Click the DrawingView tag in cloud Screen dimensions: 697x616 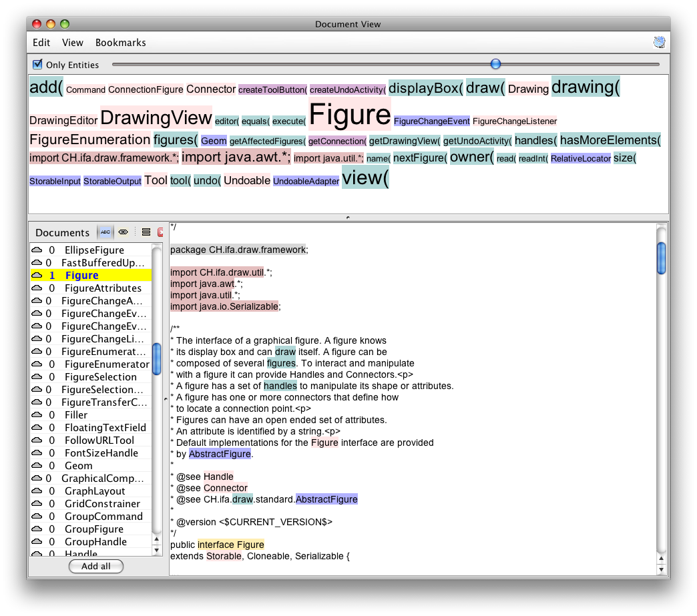point(156,118)
